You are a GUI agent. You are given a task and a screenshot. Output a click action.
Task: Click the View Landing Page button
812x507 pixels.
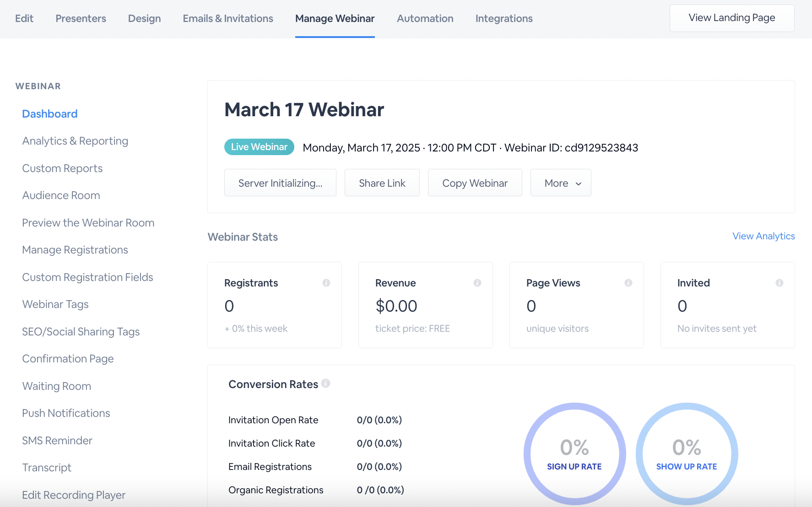[731, 18]
